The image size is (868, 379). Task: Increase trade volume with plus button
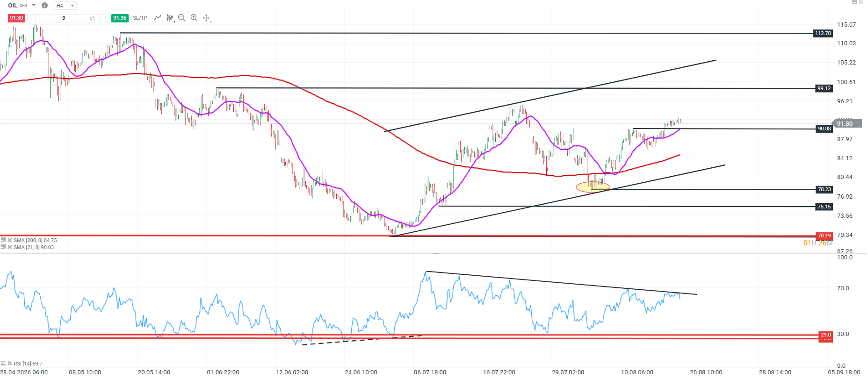coord(105,18)
